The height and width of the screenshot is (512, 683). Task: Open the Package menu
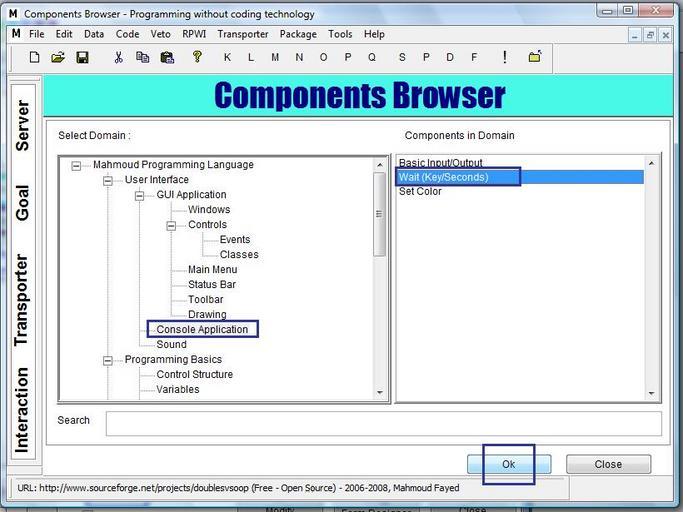point(298,34)
